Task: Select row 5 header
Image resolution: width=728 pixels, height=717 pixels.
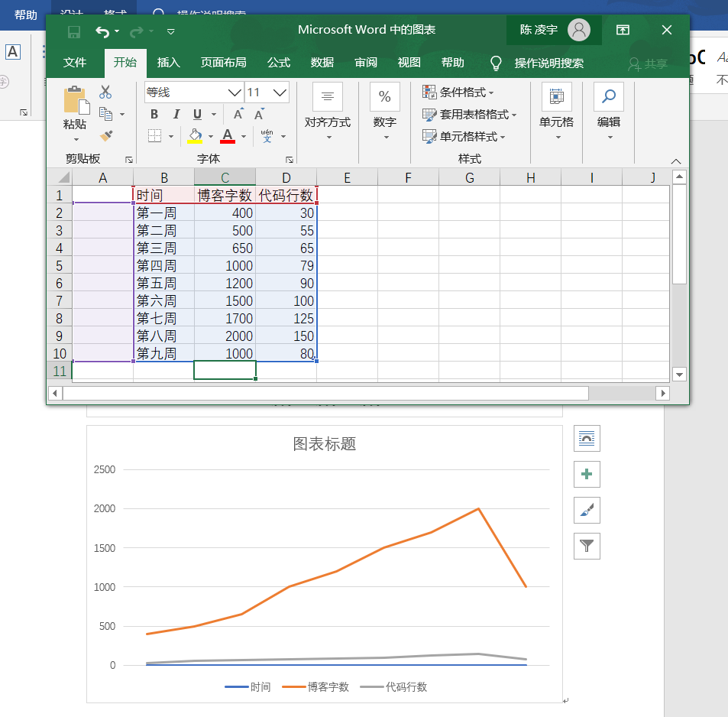Action: click(x=60, y=266)
